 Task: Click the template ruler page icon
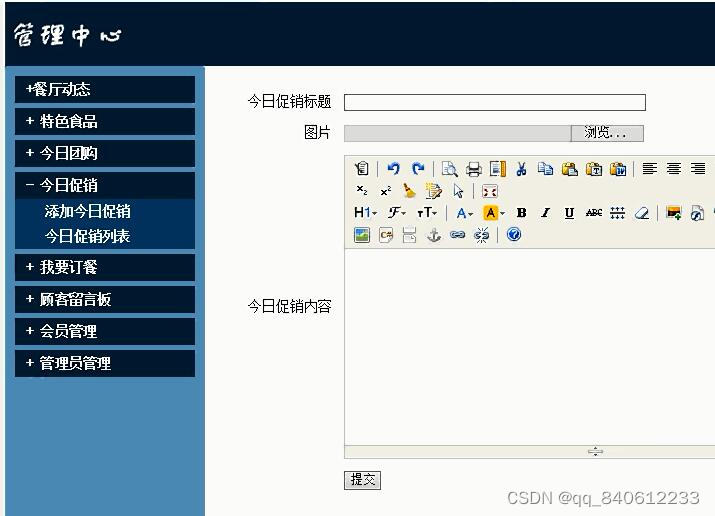(x=497, y=169)
